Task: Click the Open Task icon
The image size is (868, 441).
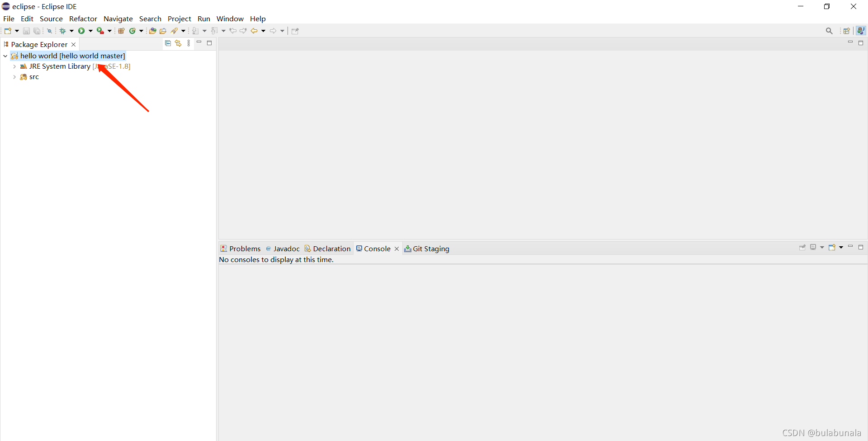Action: [x=163, y=31]
